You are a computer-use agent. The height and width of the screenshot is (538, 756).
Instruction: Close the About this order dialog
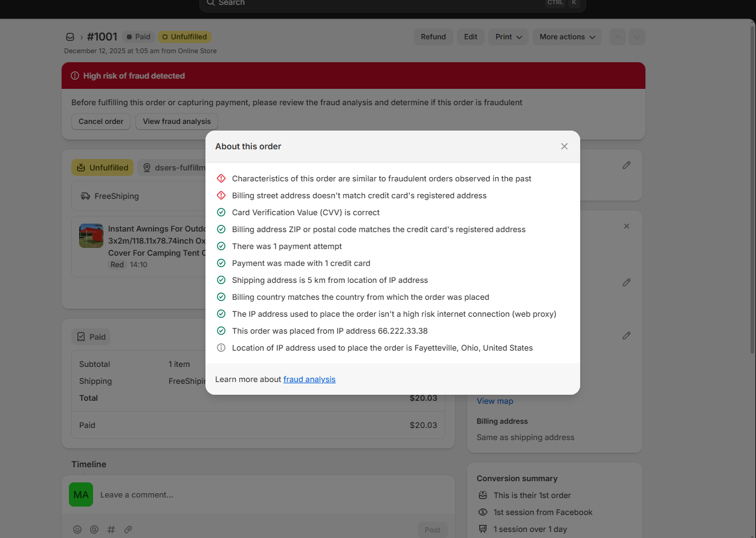[564, 146]
